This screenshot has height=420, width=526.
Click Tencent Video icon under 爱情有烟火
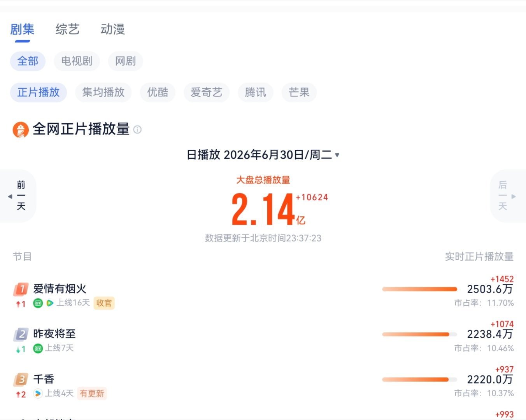(50, 303)
